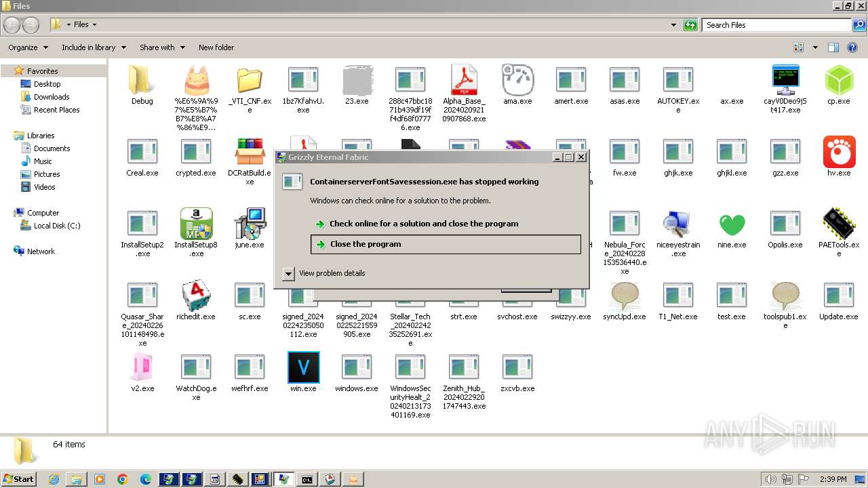This screenshot has height=488, width=868.
Task: Select the _VTI_CNF.exe folder icon
Action: [250, 80]
